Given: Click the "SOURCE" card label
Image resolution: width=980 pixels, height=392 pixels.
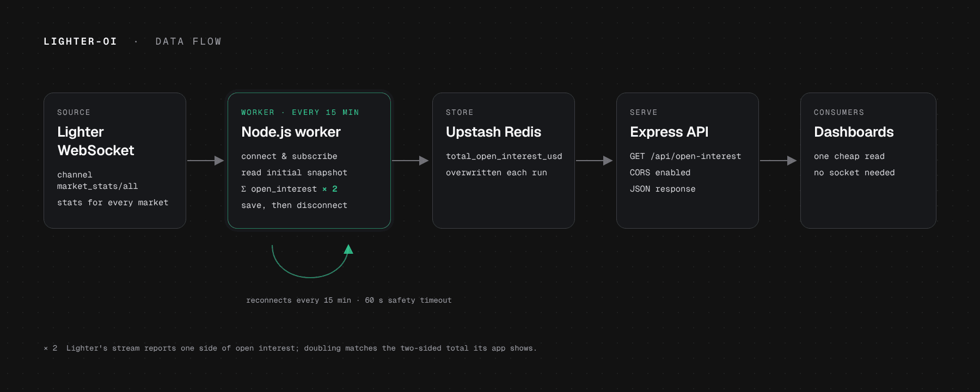Looking at the screenshot, I should (x=73, y=112).
